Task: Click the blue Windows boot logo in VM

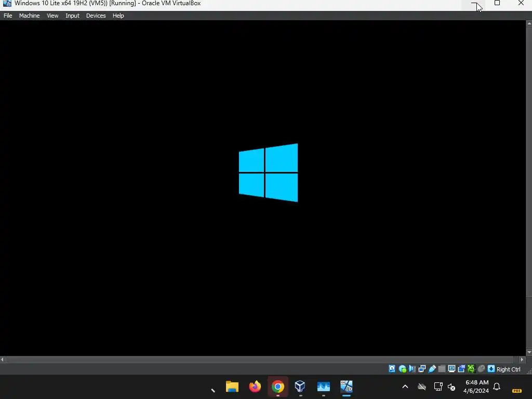Action: click(269, 172)
